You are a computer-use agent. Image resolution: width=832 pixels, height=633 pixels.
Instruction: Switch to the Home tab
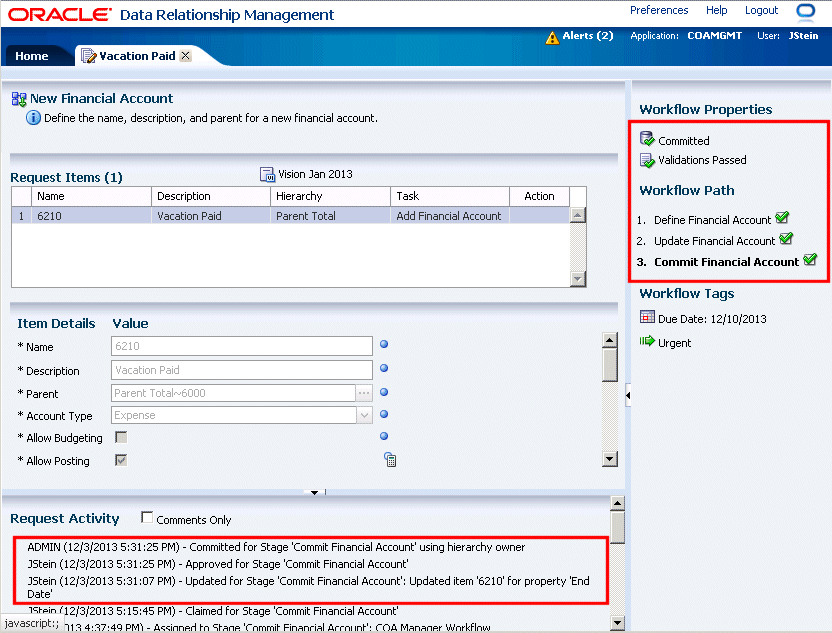[x=32, y=56]
